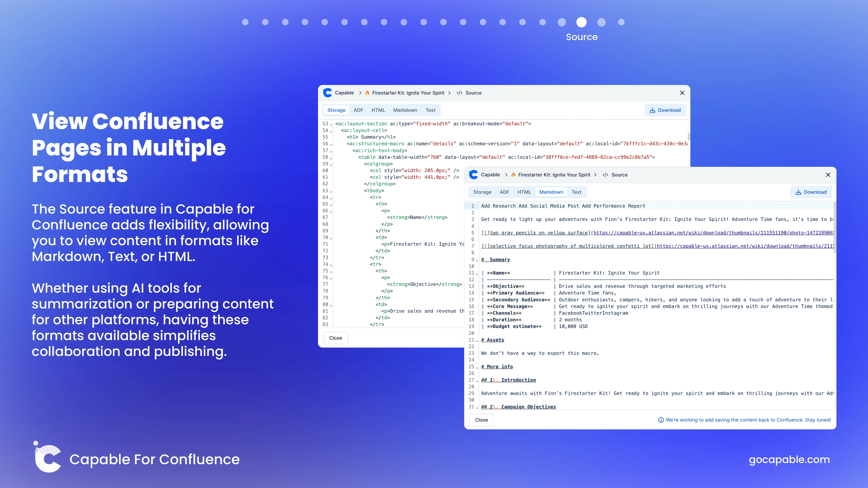The width and height of the screenshot is (868, 488).
Task: Click the flame icon in the Markdown window breadcrumb
Action: click(x=513, y=174)
